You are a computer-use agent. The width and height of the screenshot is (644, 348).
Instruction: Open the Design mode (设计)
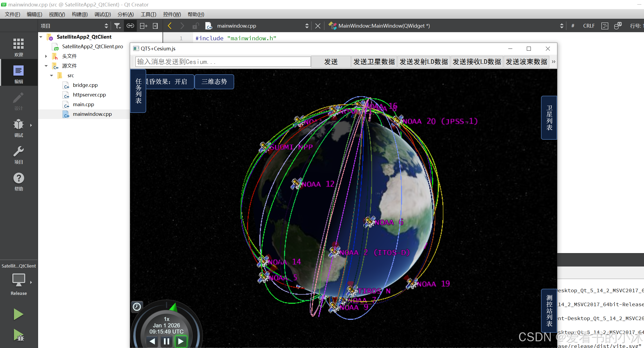tap(19, 101)
